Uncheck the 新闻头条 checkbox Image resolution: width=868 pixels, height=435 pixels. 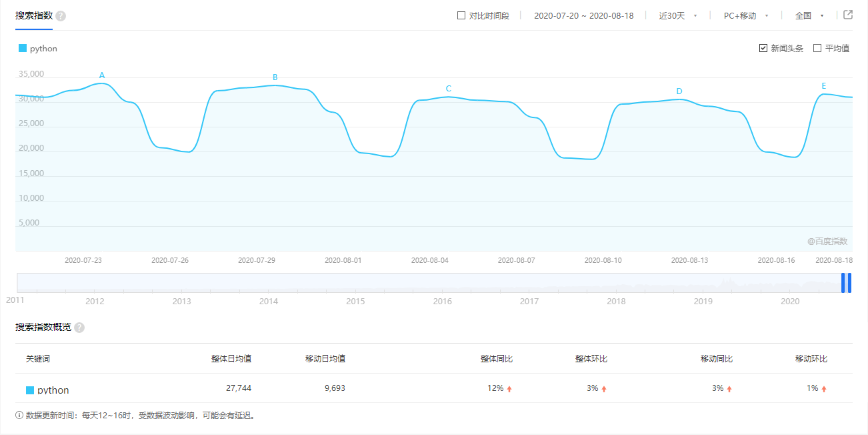tap(763, 48)
